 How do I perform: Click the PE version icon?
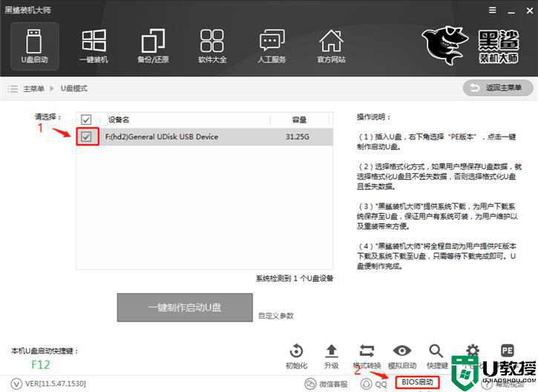(508, 350)
